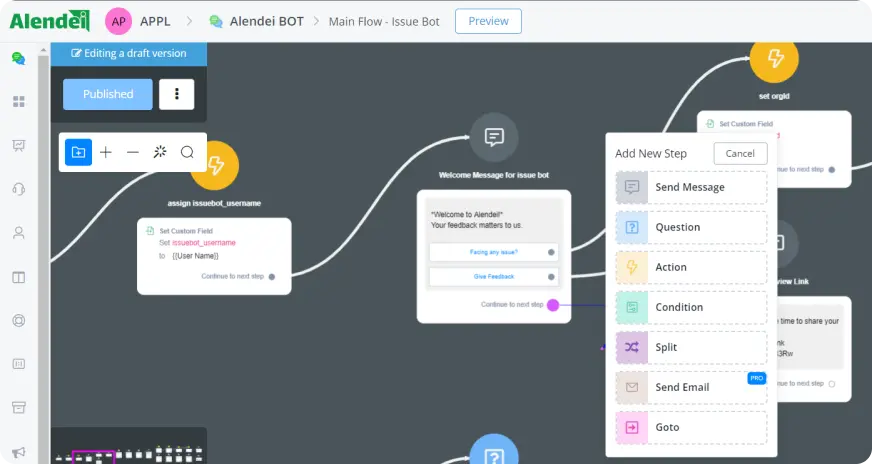872x464 pixels.
Task: Click Main Flow - Issue Bot breadcrumb
Action: 384,22
